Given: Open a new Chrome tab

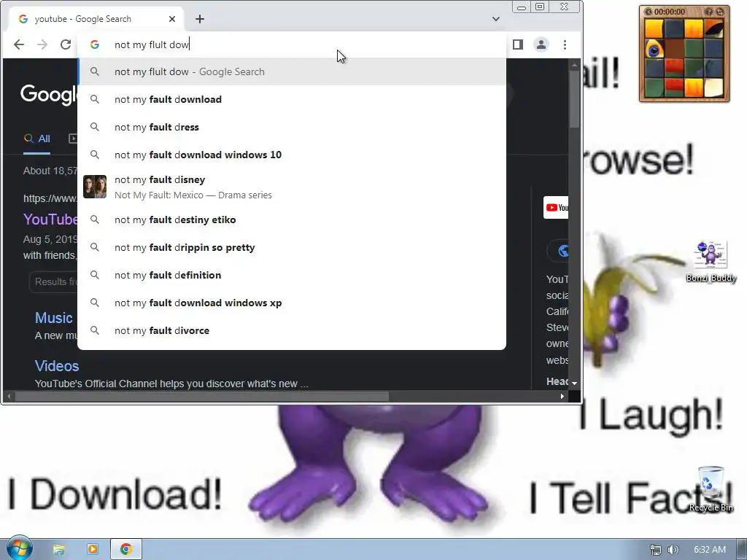Looking at the screenshot, I should [200, 19].
